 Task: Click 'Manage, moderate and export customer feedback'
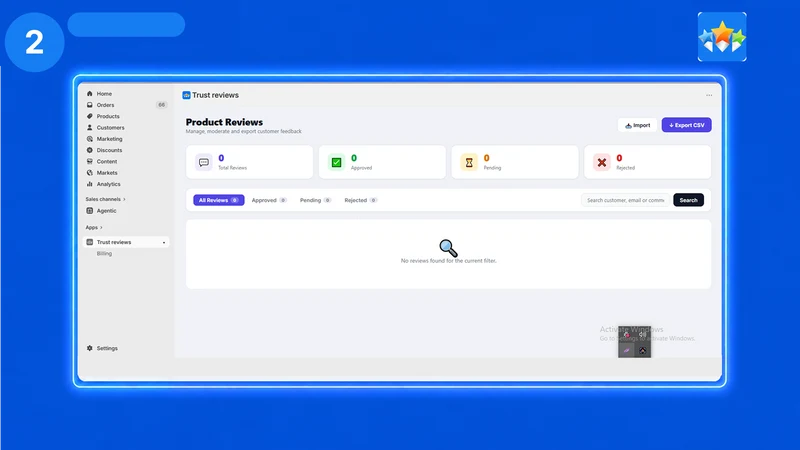(x=243, y=132)
